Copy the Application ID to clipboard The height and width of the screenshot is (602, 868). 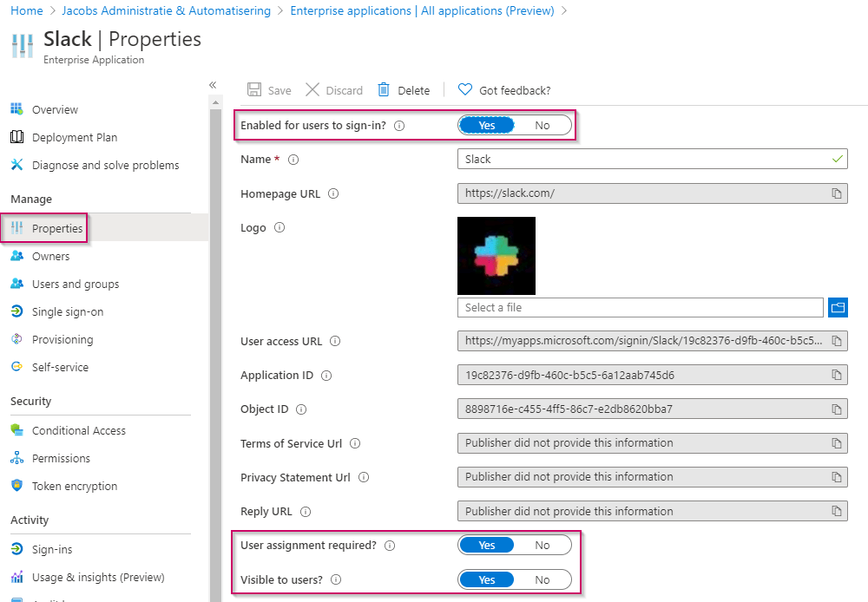click(x=837, y=376)
